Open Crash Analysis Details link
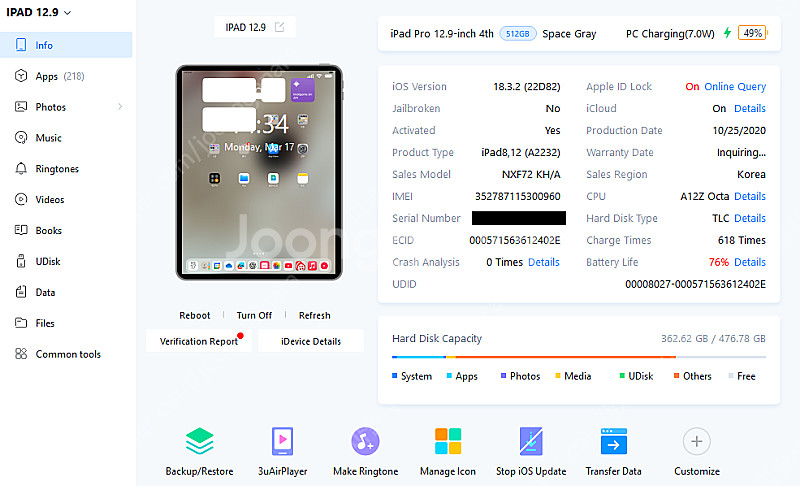The height and width of the screenshot is (486, 800). pos(543,262)
